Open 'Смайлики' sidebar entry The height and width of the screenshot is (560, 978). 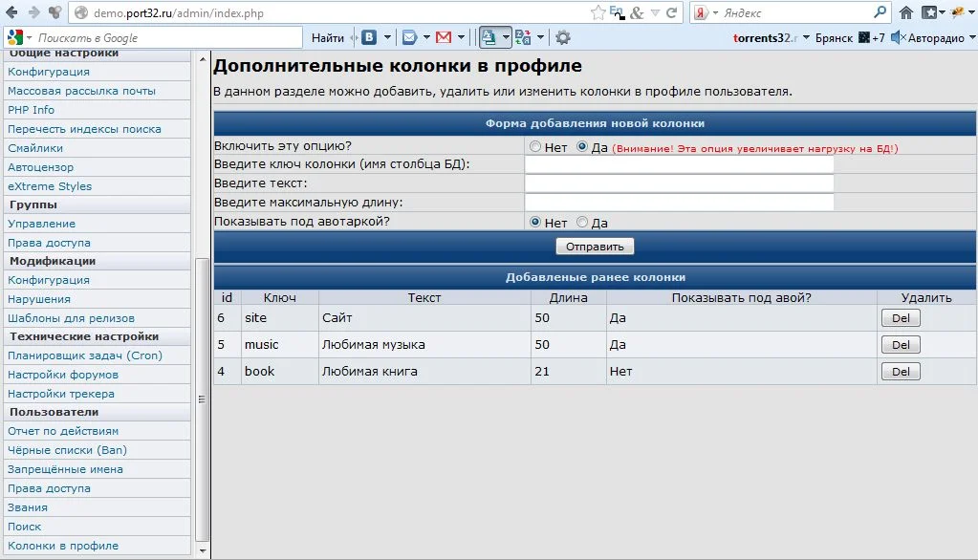(x=35, y=148)
